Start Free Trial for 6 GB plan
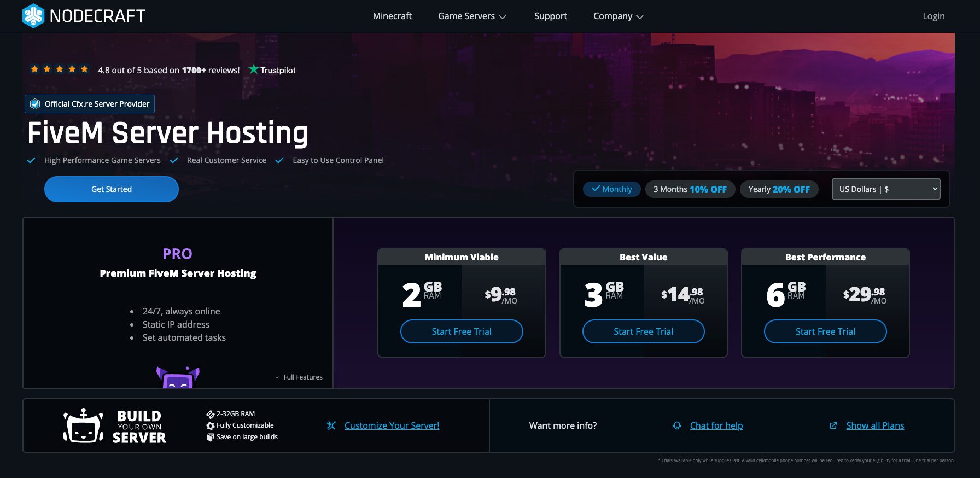 pos(825,331)
